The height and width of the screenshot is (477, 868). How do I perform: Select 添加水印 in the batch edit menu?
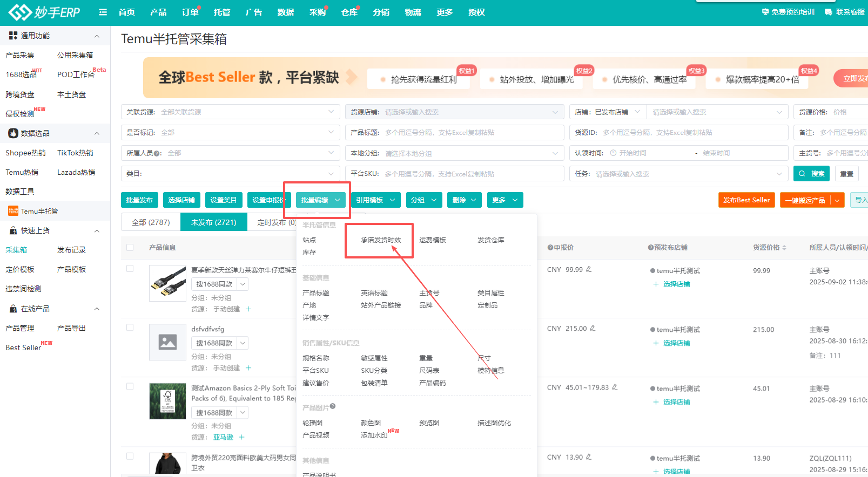tap(374, 435)
